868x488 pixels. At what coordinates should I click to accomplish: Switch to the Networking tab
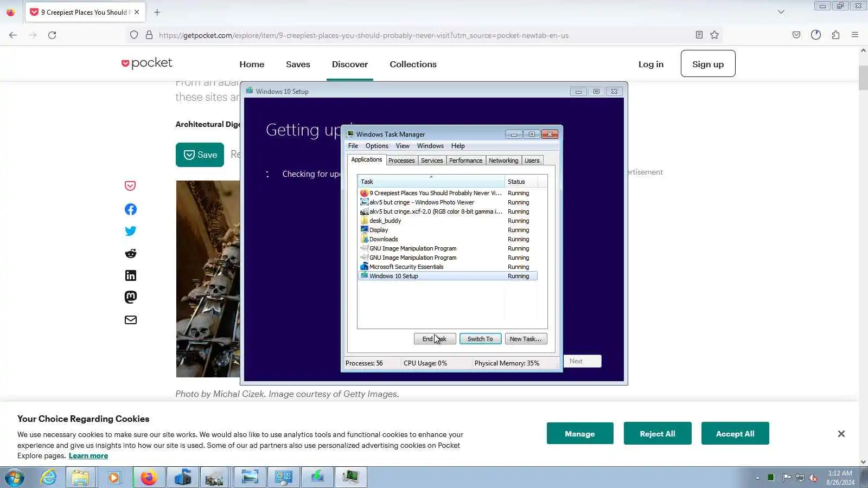pyautogui.click(x=503, y=160)
